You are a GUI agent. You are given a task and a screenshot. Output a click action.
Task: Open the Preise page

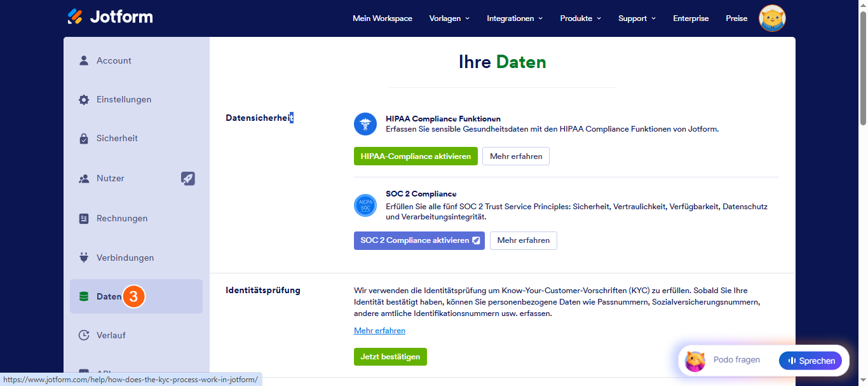click(x=736, y=18)
